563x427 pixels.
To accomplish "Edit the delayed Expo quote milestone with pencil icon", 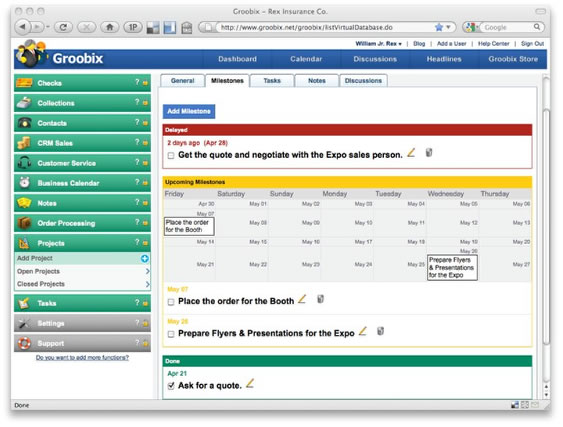I will [x=411, y=153].
